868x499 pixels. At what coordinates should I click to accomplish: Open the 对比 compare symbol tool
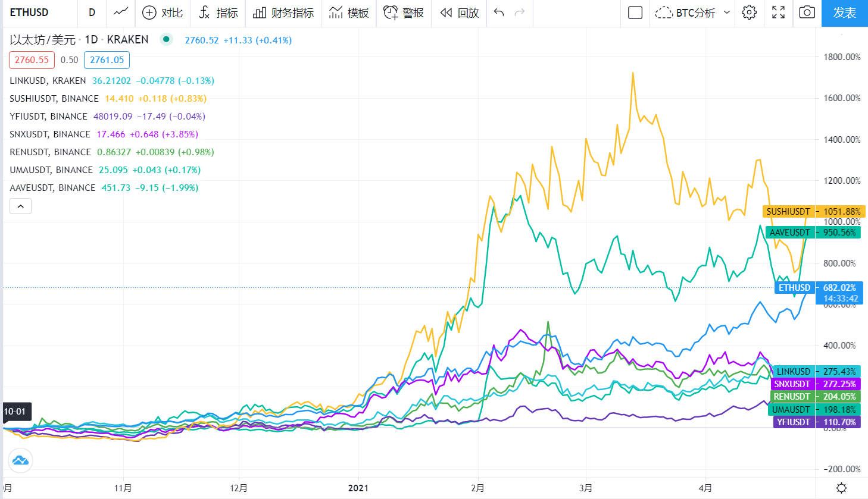coord(162,13)
